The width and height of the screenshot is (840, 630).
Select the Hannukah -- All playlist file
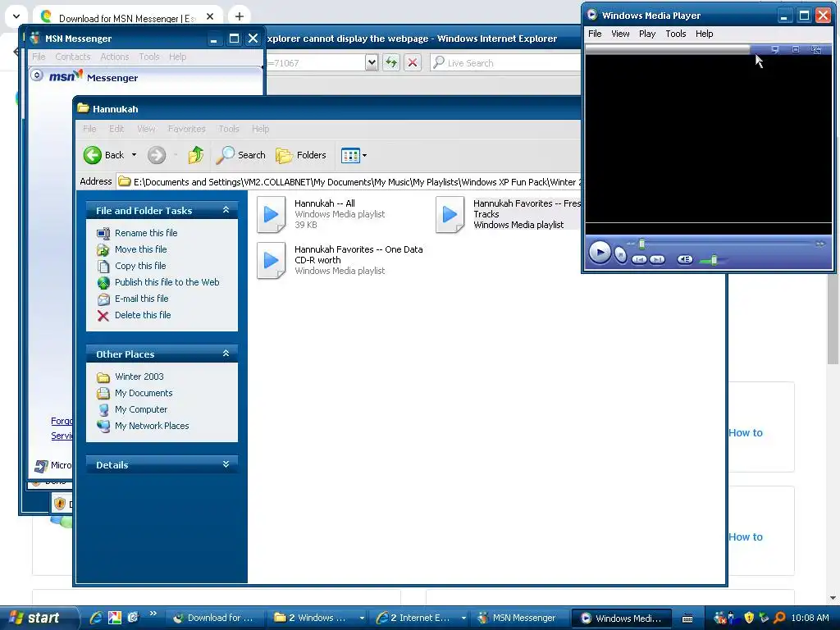[x=321, y=214]
